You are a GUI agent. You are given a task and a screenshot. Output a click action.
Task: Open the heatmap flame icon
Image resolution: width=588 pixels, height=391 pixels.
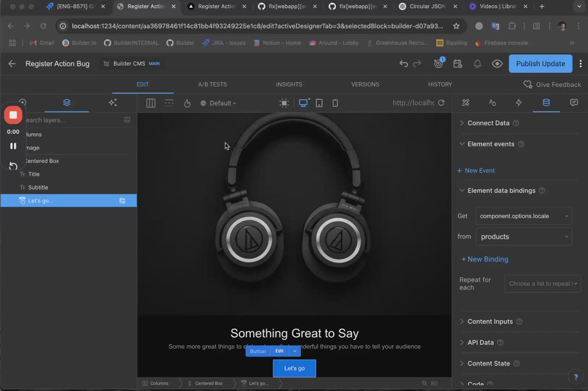click(x=187, y=103)
